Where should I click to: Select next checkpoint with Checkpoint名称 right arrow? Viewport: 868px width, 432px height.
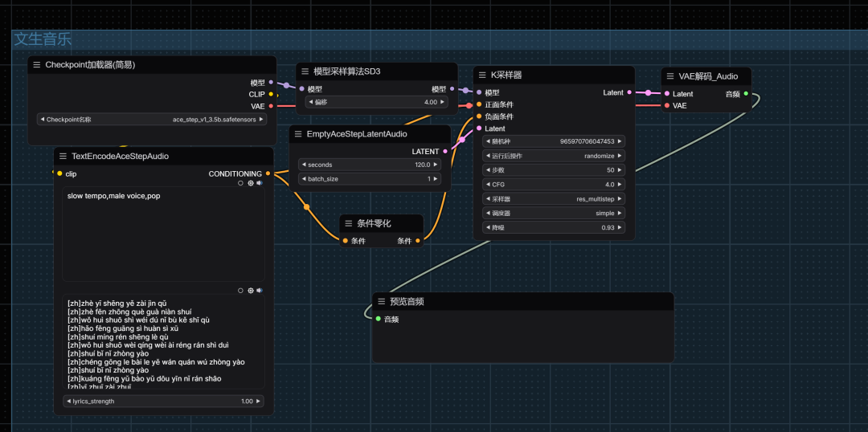261,119
